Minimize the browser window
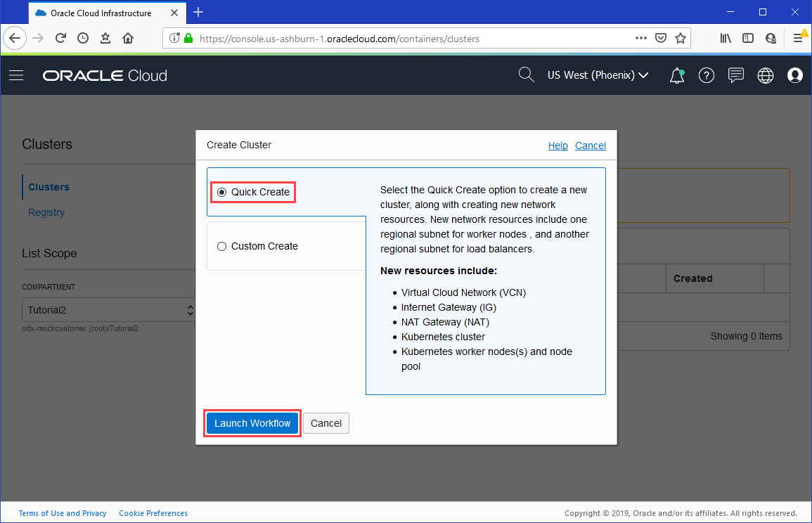 (730, 12)
